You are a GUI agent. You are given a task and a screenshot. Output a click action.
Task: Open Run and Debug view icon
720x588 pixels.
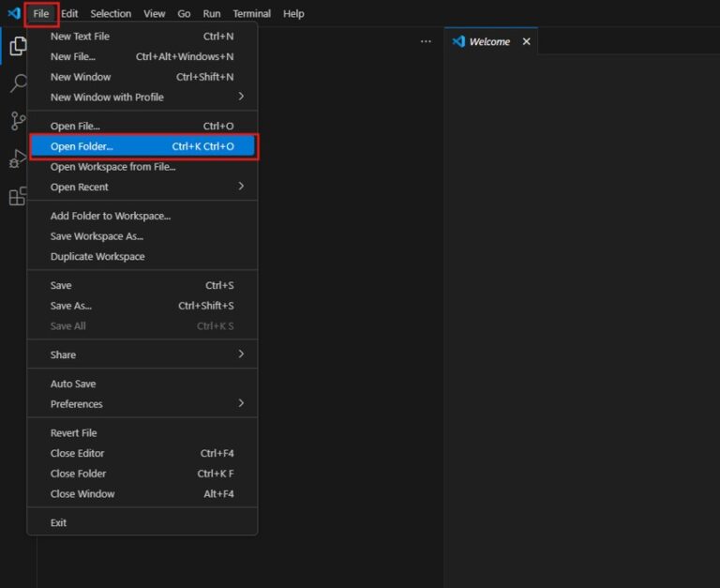point(17,158)
